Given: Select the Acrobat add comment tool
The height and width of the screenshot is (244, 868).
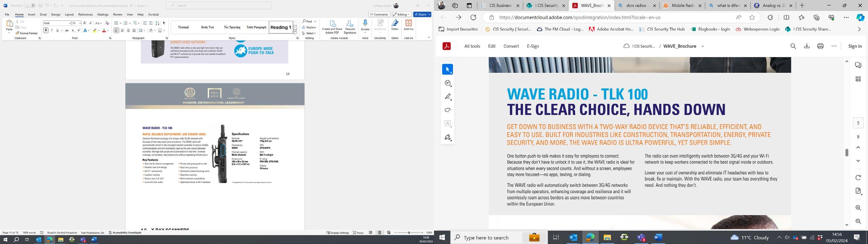Looking at the screenshot, I should pos(447,83).
